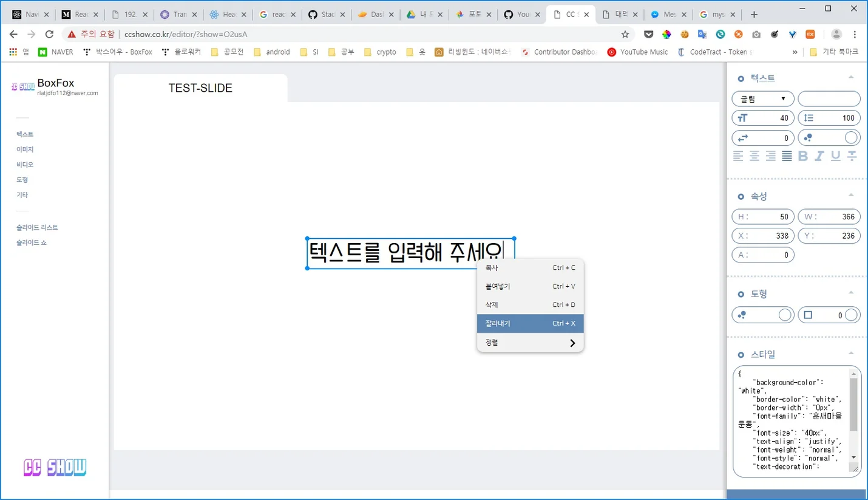Open the crypto bookmark folder
This screenshot has height=500, width=868.
point(380,52)
